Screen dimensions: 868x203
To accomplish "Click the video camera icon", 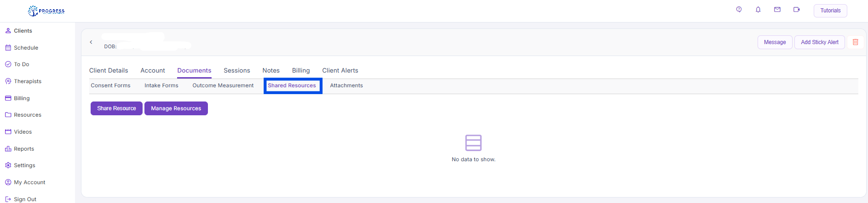I will coord(797,10).
